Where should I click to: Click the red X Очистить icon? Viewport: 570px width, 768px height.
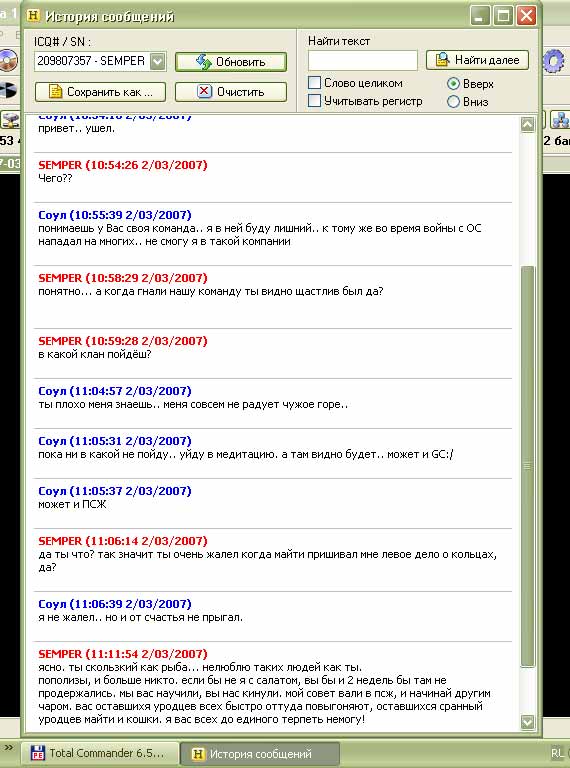pyautogui.click(x=204, y=92)
